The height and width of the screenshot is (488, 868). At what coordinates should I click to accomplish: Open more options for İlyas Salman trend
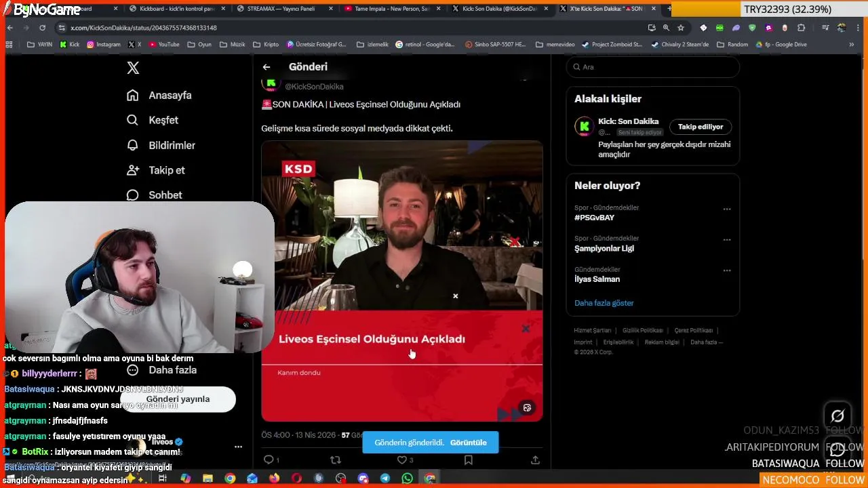pos(727,270)
